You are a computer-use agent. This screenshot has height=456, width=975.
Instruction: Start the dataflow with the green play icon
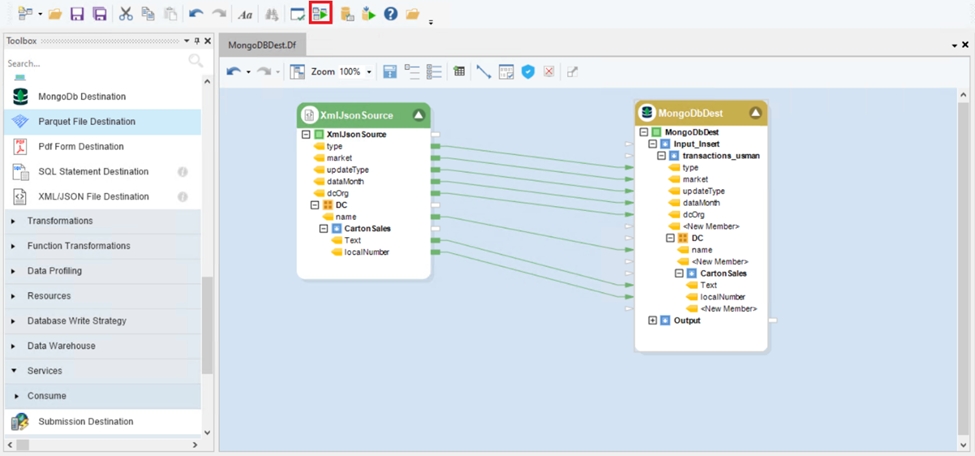(x=321, y=14)
